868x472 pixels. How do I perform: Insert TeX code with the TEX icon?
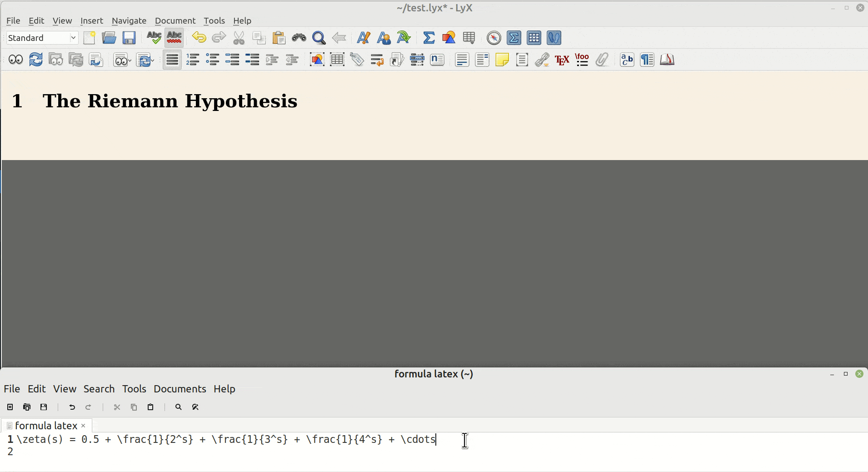(563, 60)
